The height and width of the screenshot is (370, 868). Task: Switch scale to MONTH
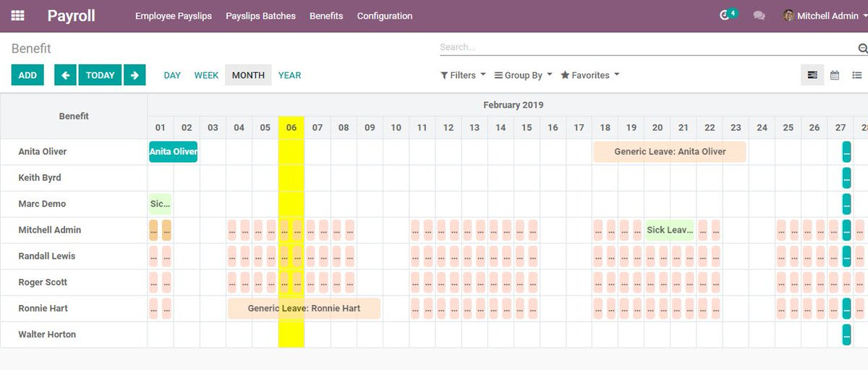[248, 75]
